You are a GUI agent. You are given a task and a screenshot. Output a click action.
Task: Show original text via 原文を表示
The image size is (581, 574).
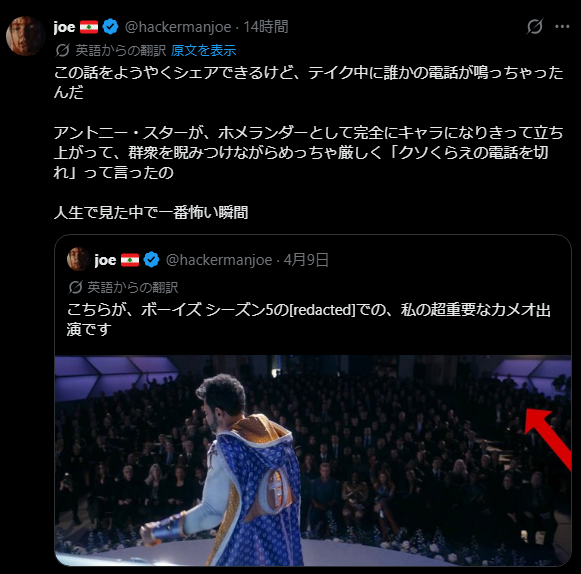(203, 50)
